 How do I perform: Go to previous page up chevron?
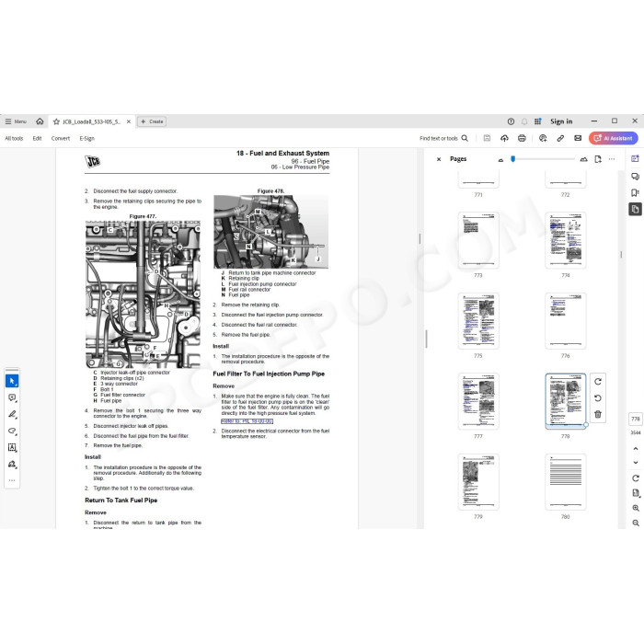click(636, 449)
